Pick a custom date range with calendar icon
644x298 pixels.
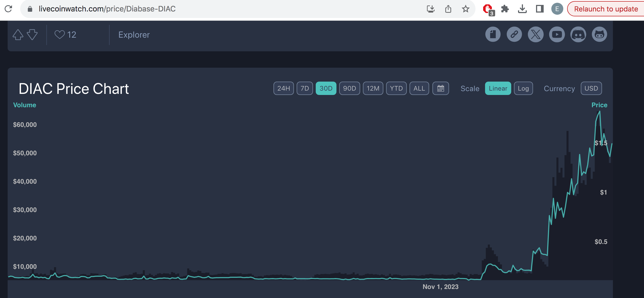click(441, 88)
